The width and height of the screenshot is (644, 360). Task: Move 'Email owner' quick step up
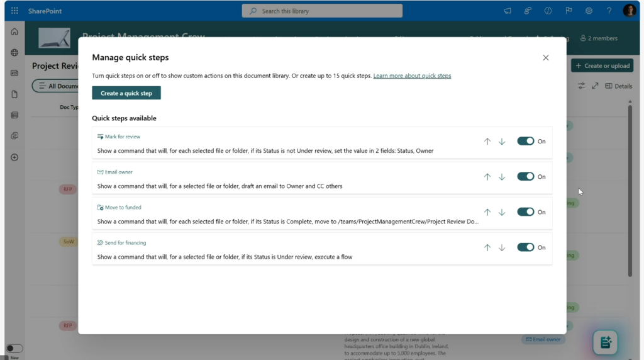pyautogui.click(x=487, y=177)
